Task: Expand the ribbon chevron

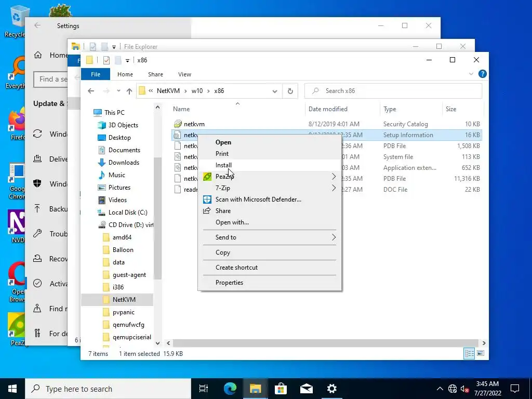Action: (x=471, y=74)
